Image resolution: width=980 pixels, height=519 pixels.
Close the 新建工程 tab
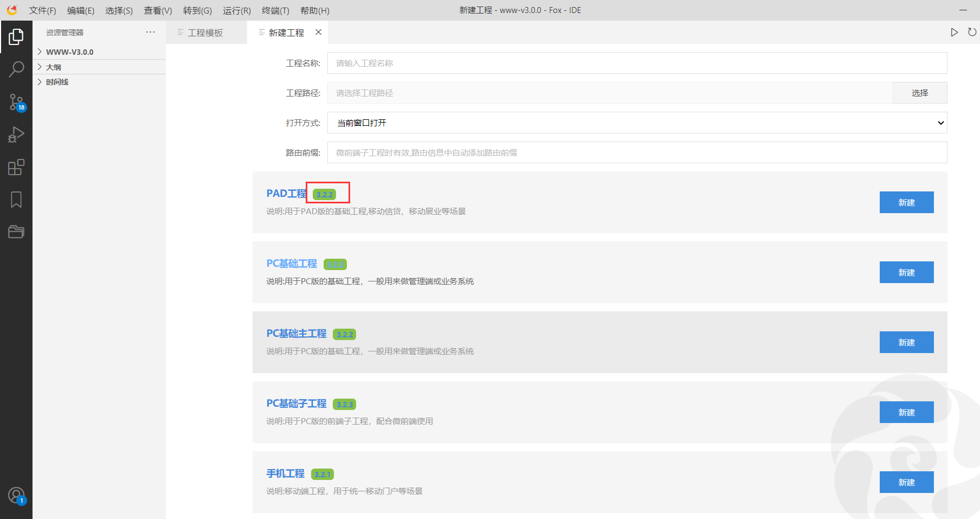[319, 33]
